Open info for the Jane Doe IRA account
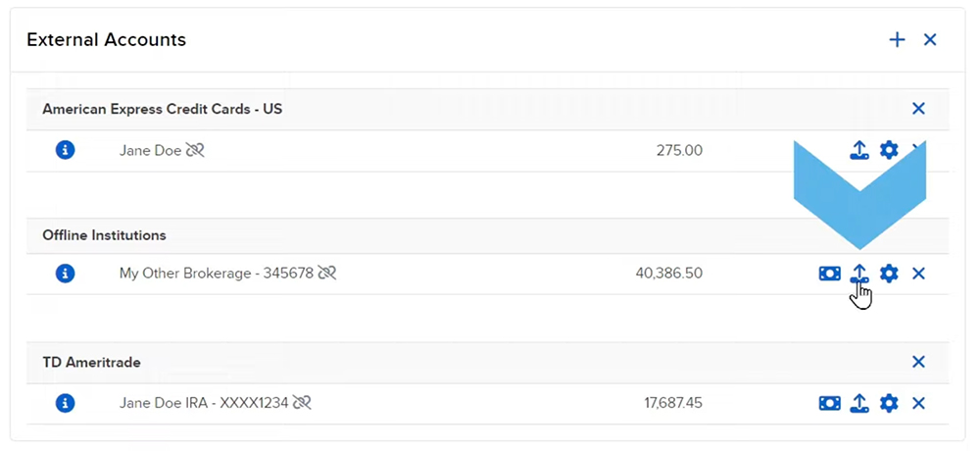980x451 pixels. tap(66, 403)
